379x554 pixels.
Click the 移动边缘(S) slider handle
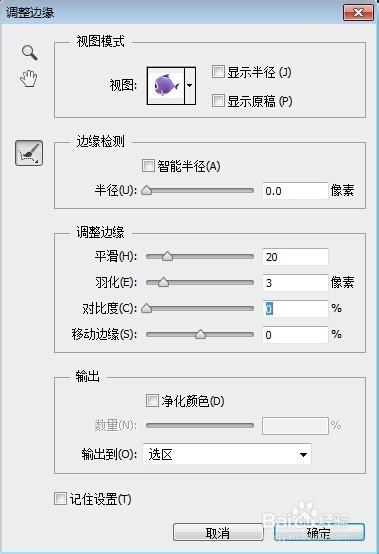click(200, 334)
